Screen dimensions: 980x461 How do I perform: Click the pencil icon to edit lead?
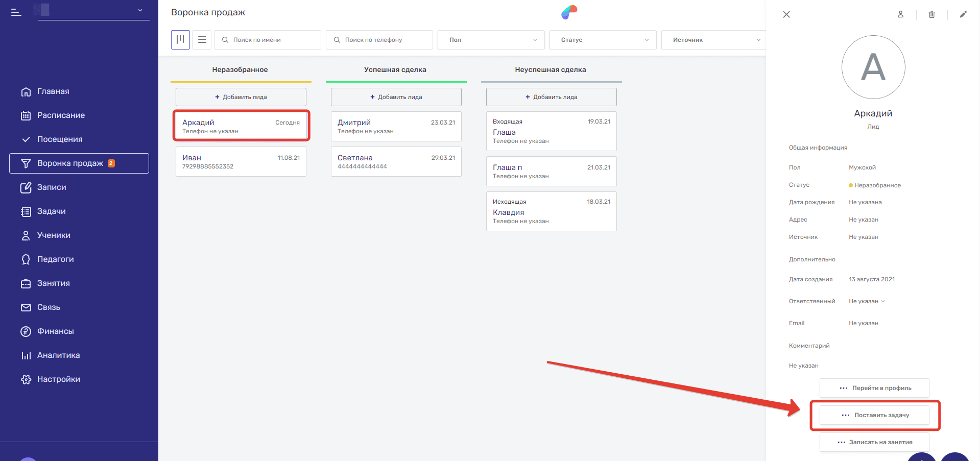963,14
